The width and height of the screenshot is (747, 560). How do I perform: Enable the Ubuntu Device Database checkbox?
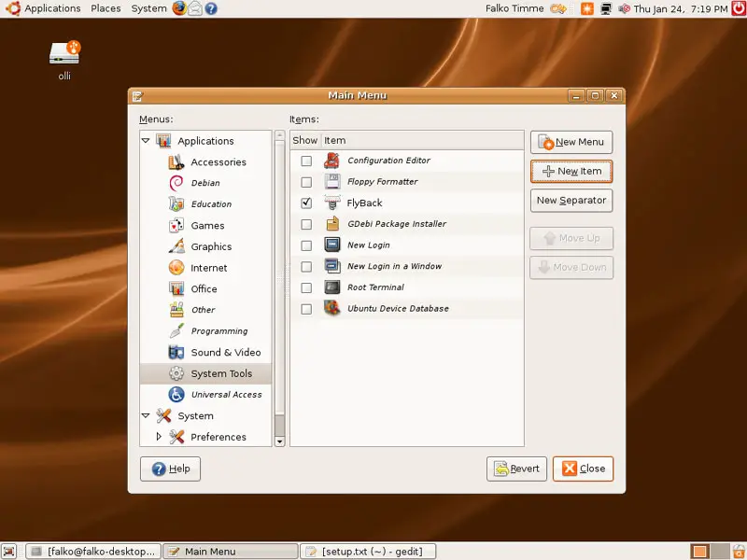tap(306, 309)
